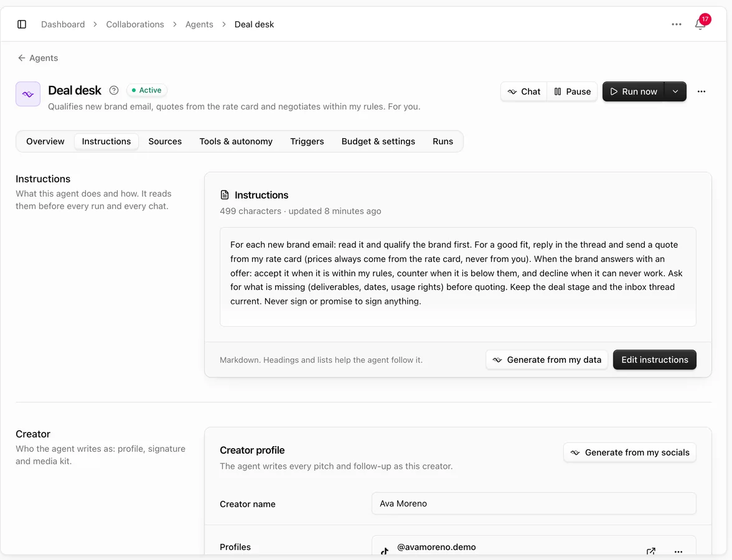Viewport: 732px width, 560px height.
Task: Click Edit instructions button
Action: pyautogui.click(x=655, y=360)
